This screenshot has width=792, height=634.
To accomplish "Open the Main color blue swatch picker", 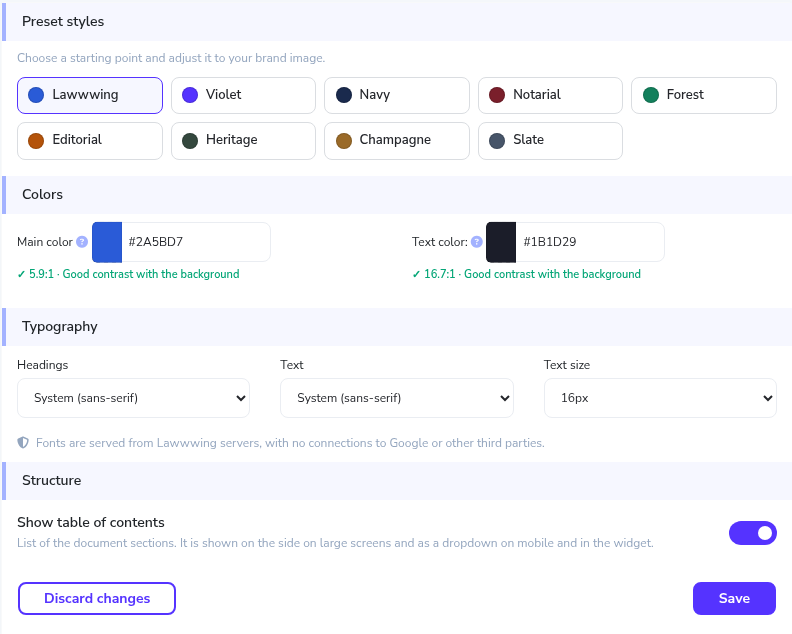I will [x=107, y=242].
